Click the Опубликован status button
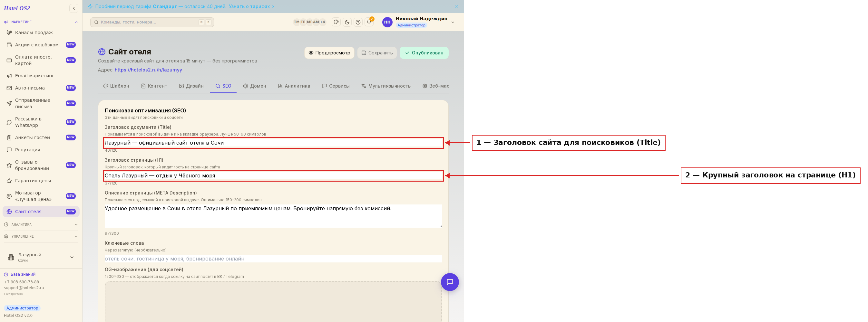The height and width of the screenshot is (322, 868). pos(424,53)
